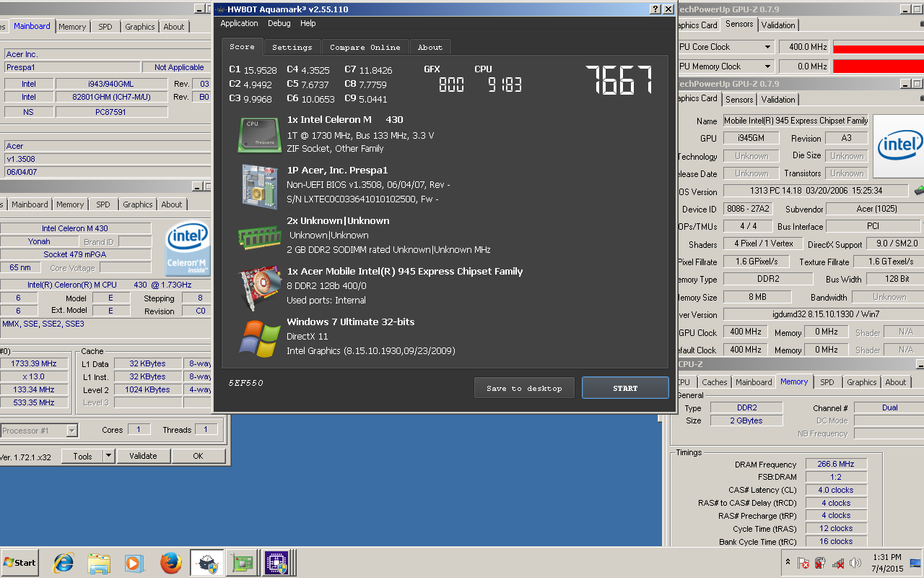Click the Intel Celeron M logo in CPU-Z
Screen dimensions: 924x578
click(188, 249)
